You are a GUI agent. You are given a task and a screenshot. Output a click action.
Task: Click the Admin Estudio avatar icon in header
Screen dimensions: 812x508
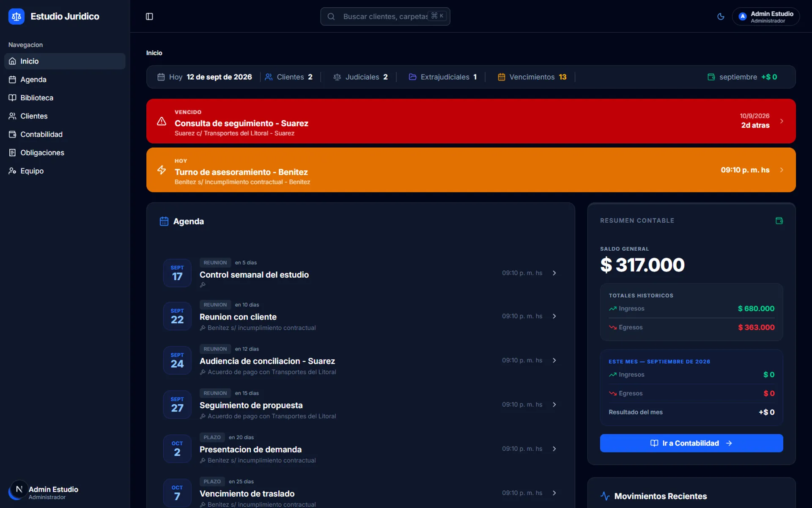pos(742,17)
